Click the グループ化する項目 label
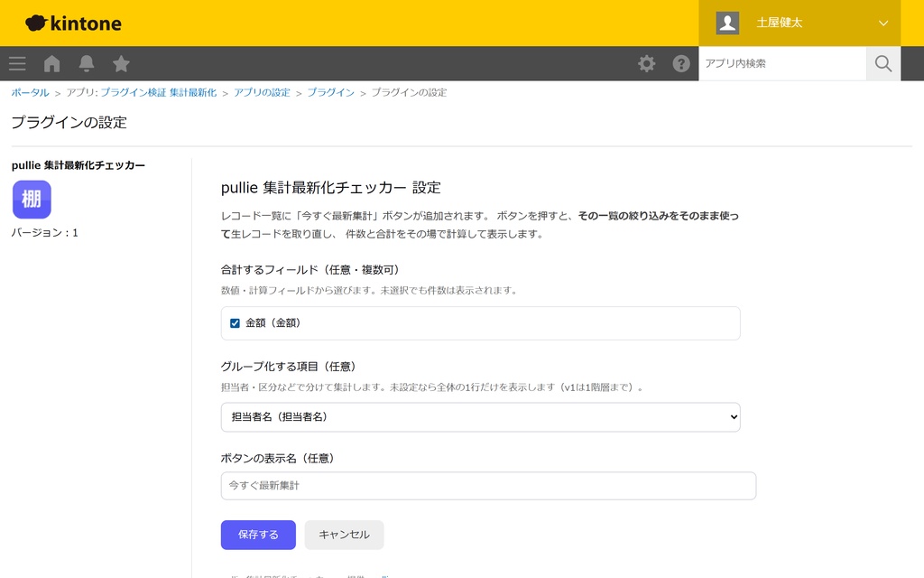 point(290,367)
